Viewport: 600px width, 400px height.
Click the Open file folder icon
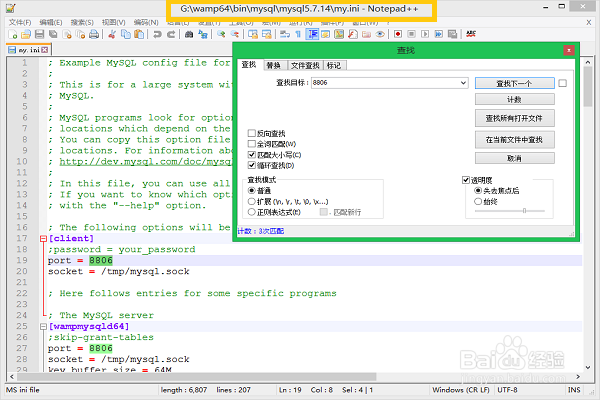click(26, 34)
